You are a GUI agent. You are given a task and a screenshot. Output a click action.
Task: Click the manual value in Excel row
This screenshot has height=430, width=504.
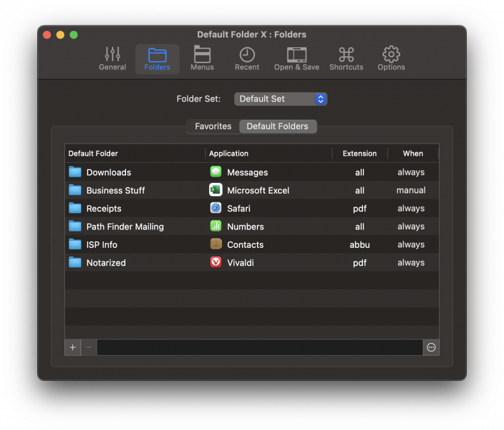[411, 190]
